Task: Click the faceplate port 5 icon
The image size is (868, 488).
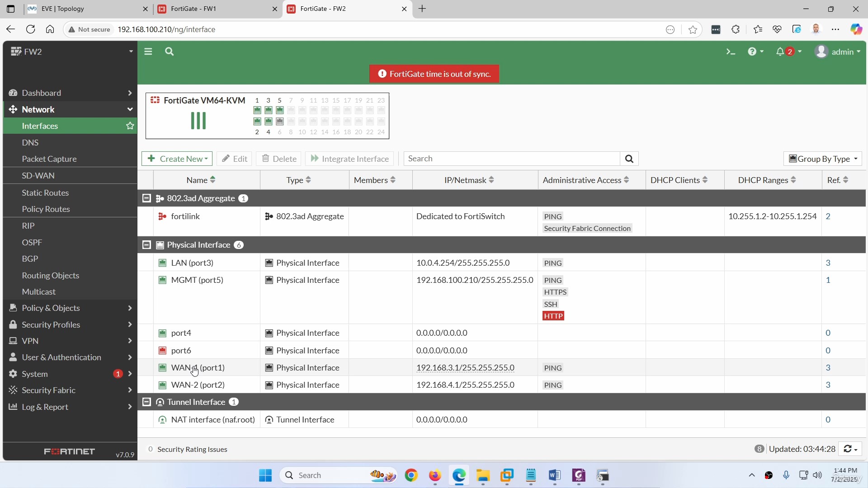Action: (x=280, y=110)
